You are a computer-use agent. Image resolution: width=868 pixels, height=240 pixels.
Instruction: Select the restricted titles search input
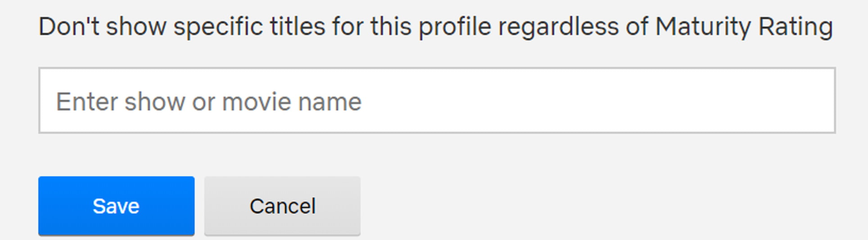(x=437, y=101)
